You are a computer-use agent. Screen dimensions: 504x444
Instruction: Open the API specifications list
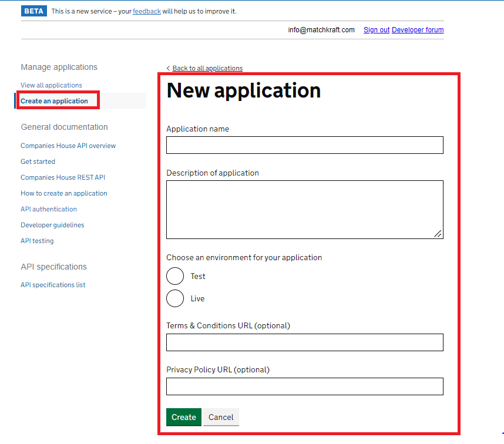pyautogui.click(x=53, y=285)
